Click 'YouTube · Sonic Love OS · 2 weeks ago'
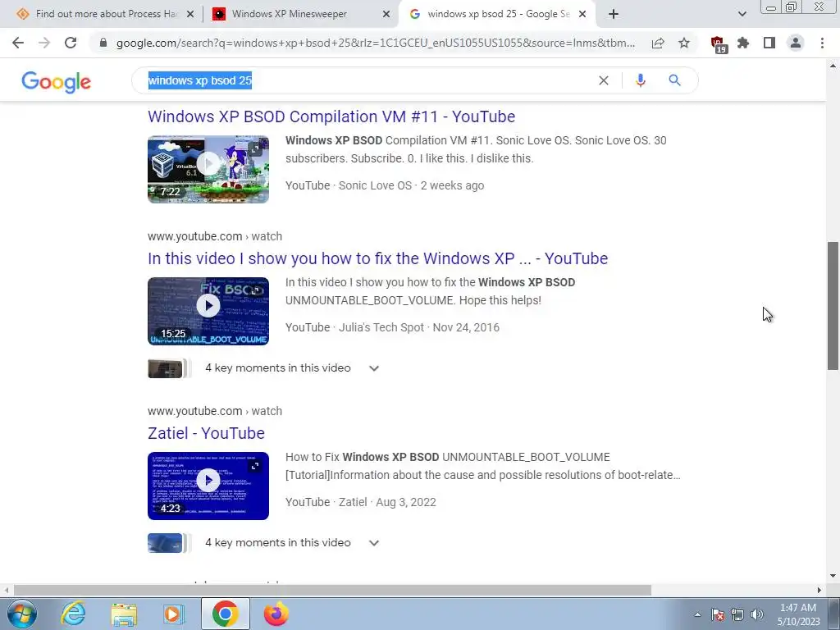Image resolution: width=840 pixels, height=630 pixels. click(x=385, y=185)
